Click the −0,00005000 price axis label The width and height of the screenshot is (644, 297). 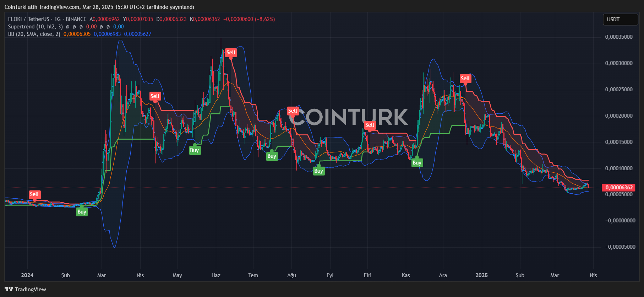point(620,247)
